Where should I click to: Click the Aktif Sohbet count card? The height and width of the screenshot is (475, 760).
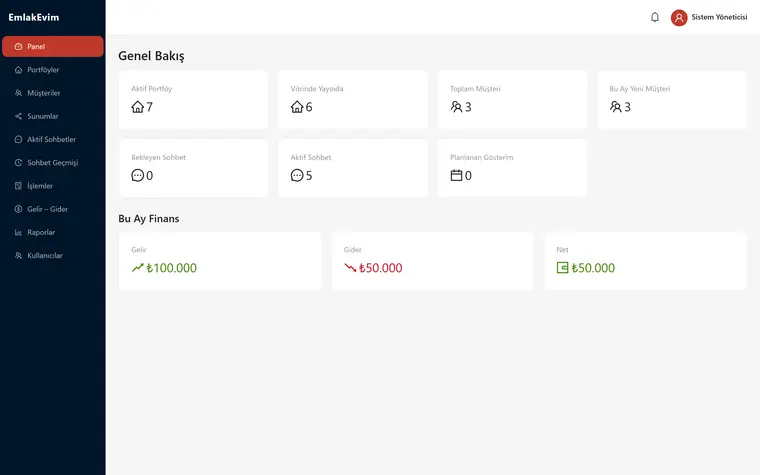coord(353,168)
